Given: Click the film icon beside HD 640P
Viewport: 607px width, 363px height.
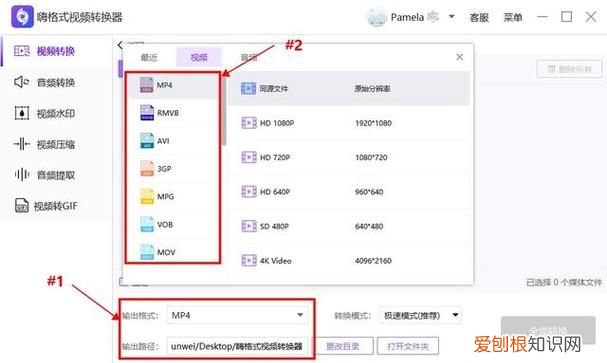Looking at the screenshot, I should [x=249, y=192].
